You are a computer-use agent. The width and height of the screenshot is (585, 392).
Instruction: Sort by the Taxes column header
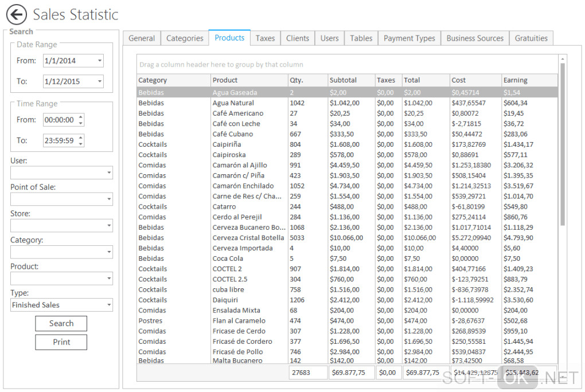click(x=388, y=80)
